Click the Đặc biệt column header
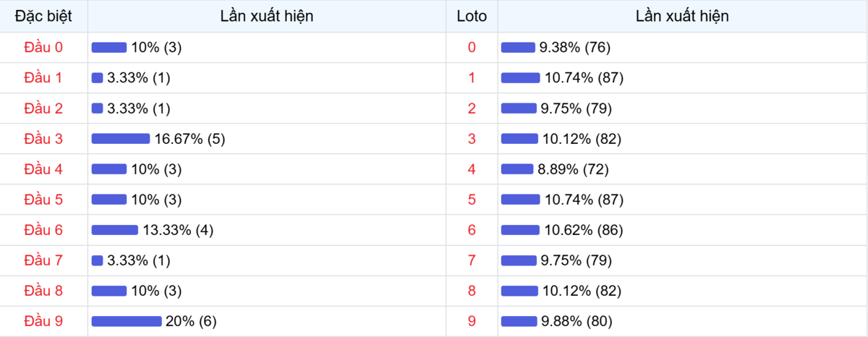868x337 pixels. click(43, 16)
